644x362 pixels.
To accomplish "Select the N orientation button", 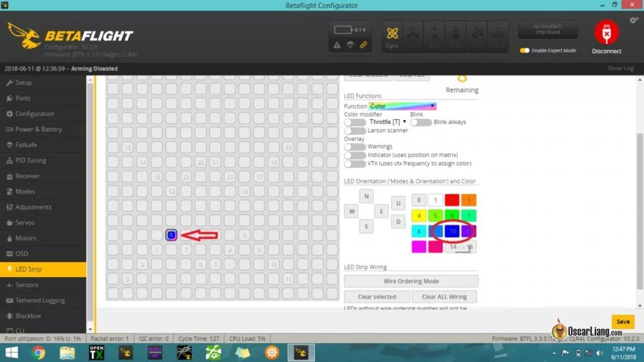I will coord(367,196).
